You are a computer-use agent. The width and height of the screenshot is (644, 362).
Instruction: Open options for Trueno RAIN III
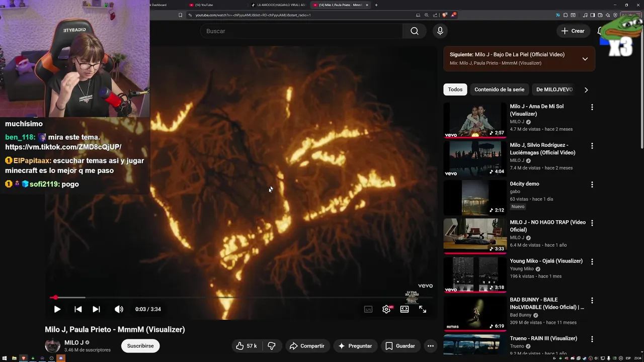point(592,339)
